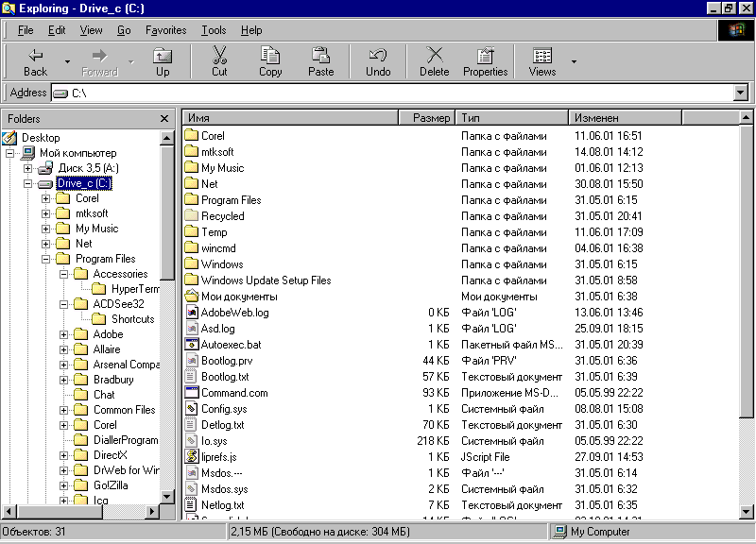Image resolution: width=756 pixels, height=544 pixels.
Task: Click the liprefs.js script file icon
Action: 192,456
